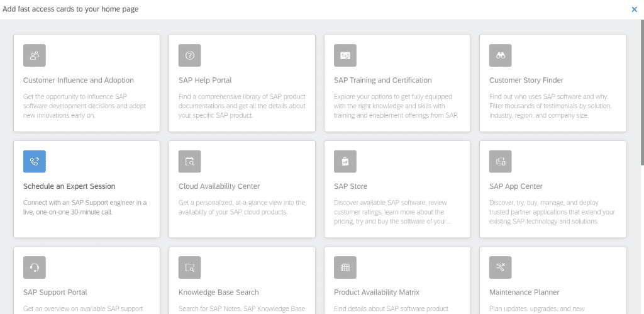Click the Cloud Availability Center calendar icon

189,161
